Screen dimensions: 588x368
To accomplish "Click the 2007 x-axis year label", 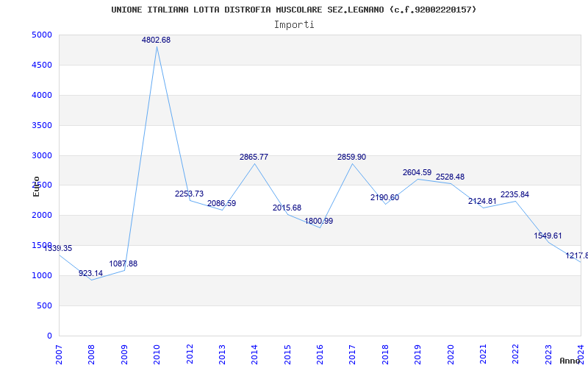I will tap(59, 355).
